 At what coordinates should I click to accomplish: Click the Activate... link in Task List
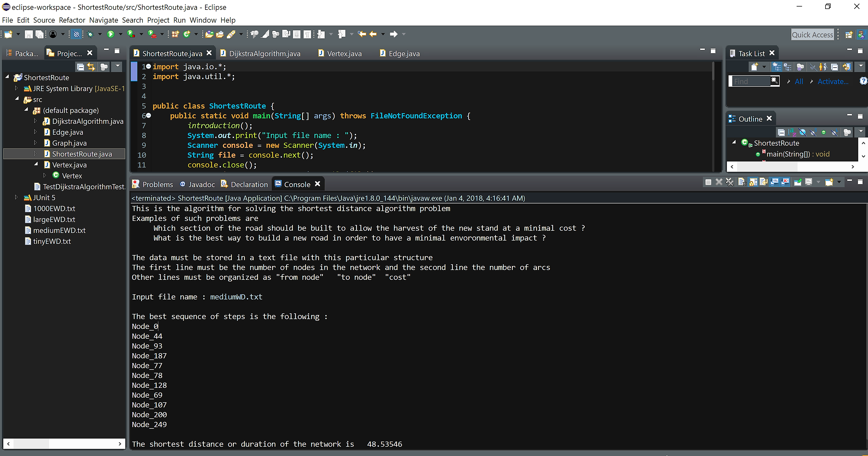click(x=833, y=81)
